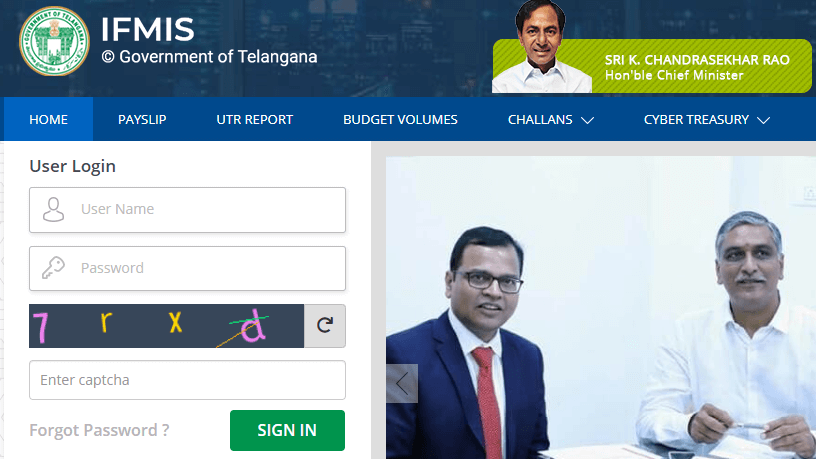Focus the User Name input field
This screenshot has height=459, width=816.
tap(187, 210)
